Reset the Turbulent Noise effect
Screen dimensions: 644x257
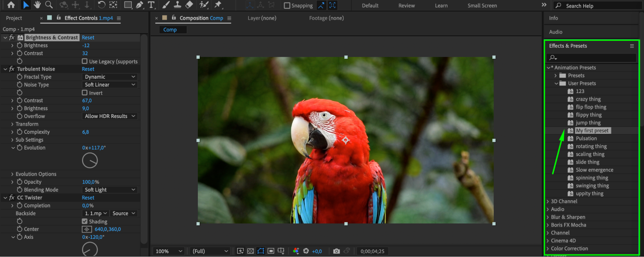(x=88, y=69)
